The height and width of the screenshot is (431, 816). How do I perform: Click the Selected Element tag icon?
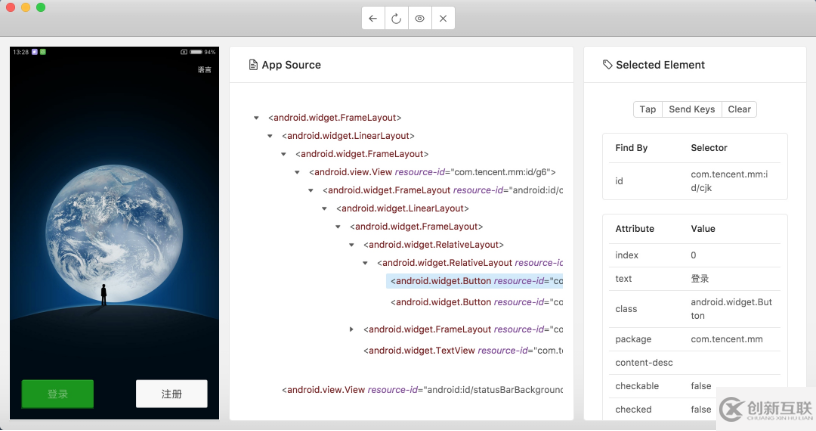607,65
